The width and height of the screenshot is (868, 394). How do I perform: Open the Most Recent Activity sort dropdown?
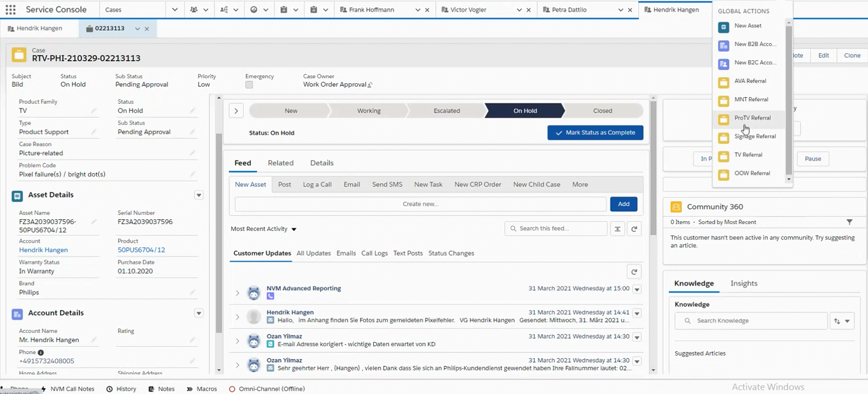pos(264,229)
